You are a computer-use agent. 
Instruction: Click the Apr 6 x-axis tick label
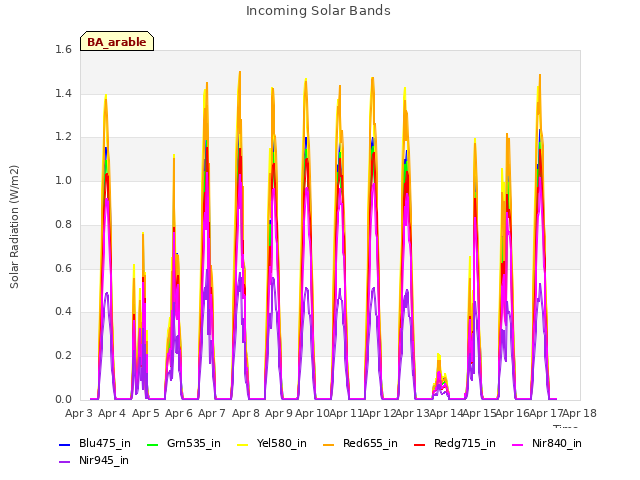(179, 413)
